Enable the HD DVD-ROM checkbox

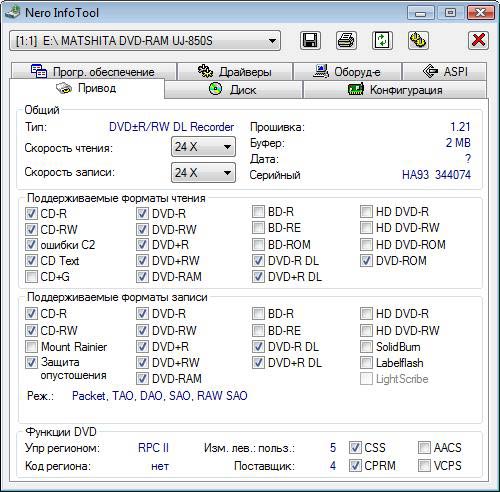366,245
